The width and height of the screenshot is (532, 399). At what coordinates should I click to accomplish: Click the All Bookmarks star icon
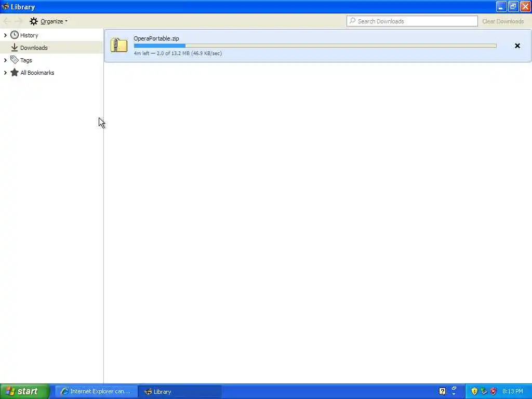pos(14,73)
